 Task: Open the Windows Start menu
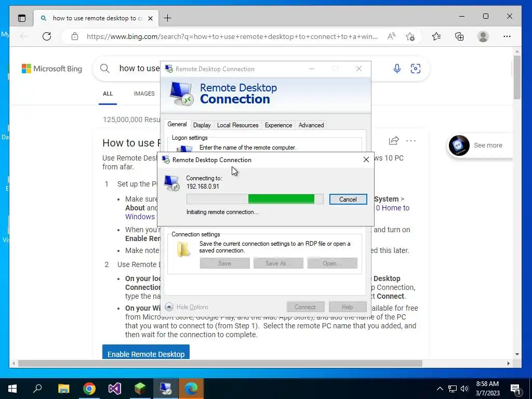12,389
